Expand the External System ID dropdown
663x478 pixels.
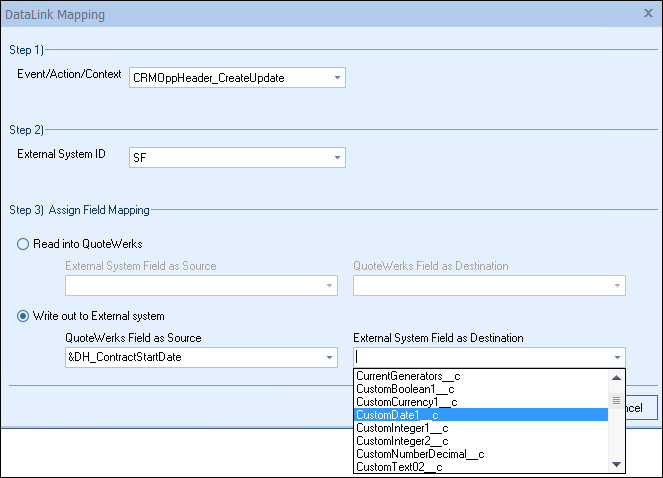pyautogui.click(x=337, y=158)
